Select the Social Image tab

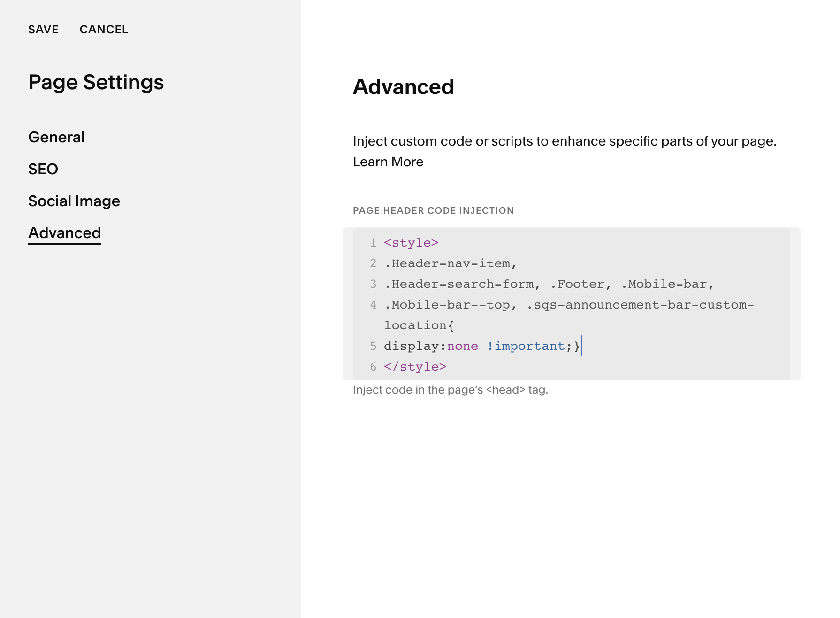click(74, 201)
